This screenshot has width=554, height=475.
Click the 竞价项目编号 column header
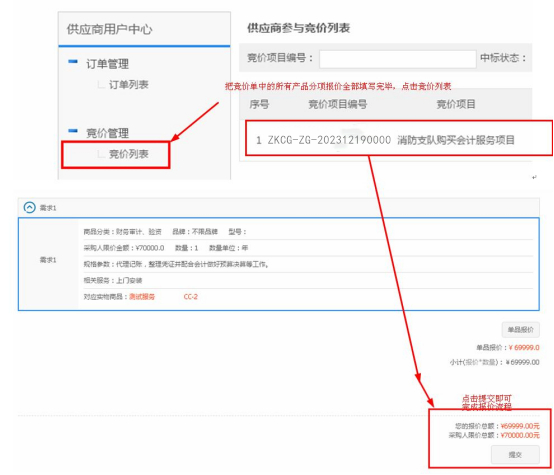338,104
